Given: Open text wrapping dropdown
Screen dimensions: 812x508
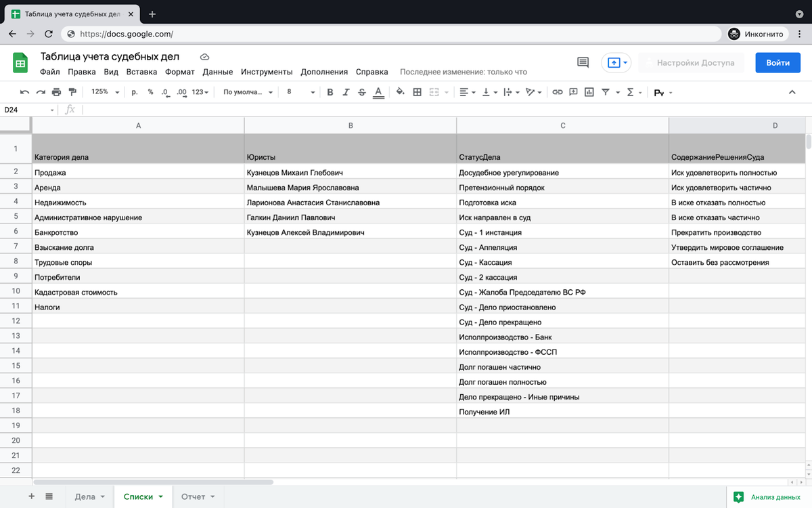Looking at the screenshot, I should [512, 92].
